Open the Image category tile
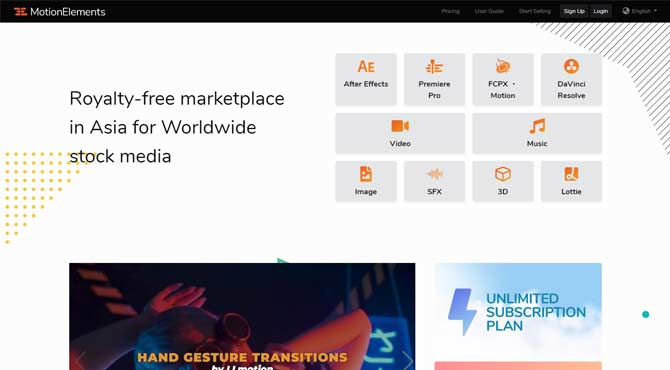 point(366,181)
